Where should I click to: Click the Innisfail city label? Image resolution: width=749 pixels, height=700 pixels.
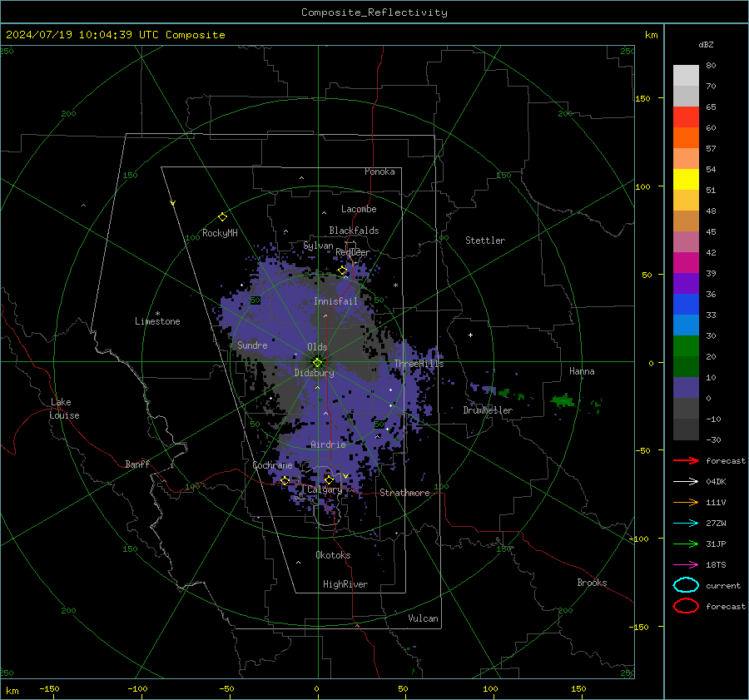[335, 301]
